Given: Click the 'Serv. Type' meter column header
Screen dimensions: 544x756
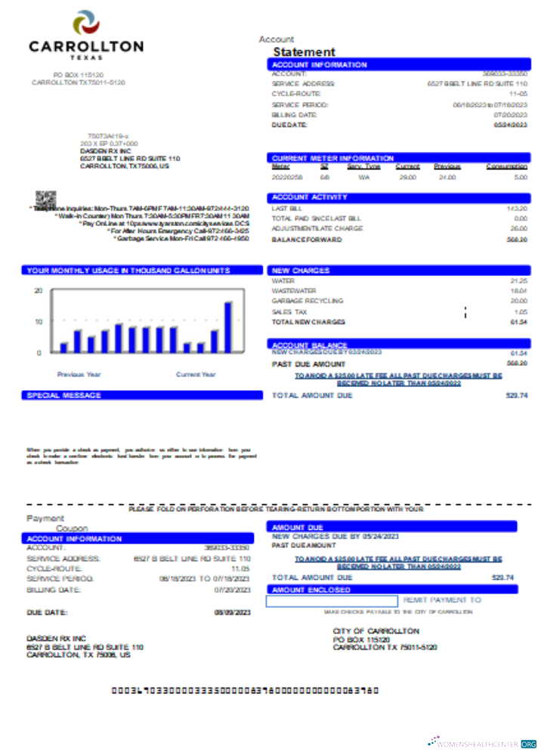Looking at the screenshot, I should [x=363, y=166].
